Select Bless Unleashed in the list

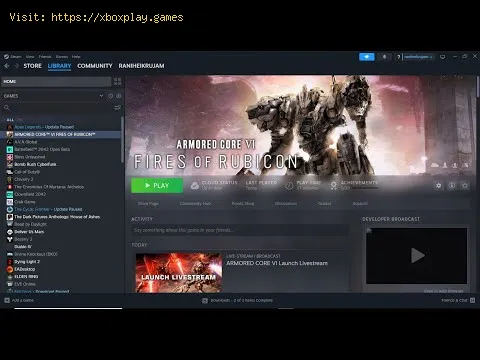(x=29, y=157)
